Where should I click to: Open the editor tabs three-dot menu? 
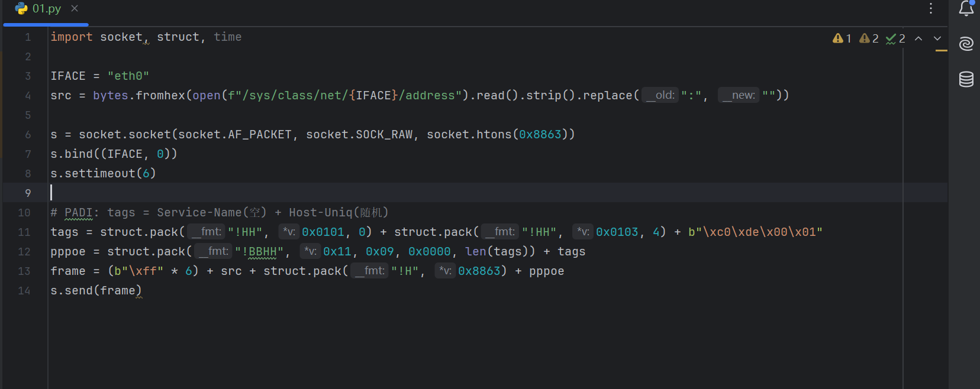click(x=931, y=8)
